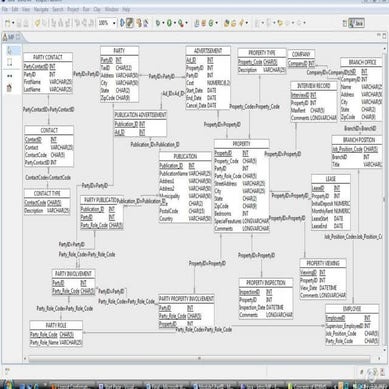
Task: Select the PARTY INVOLVEMENT table header
Action: click(x=73, y=274)
